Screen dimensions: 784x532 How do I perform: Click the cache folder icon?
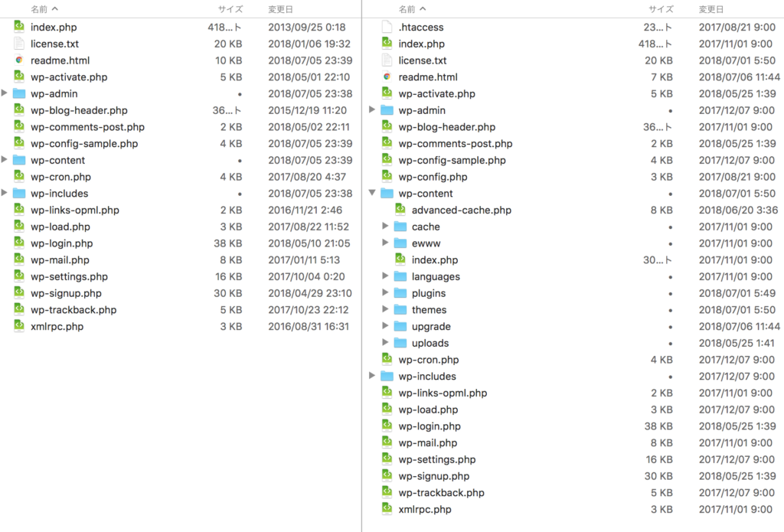pyautogui.click(x=400, y=227)
